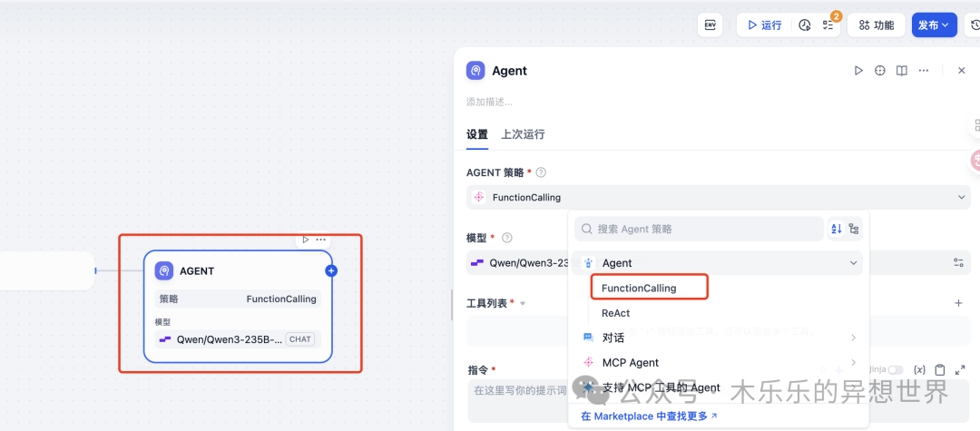Screen dimensions: 980x431
Task: Open more options ellipsis in Agent panel header
Action: click(923, 71)
